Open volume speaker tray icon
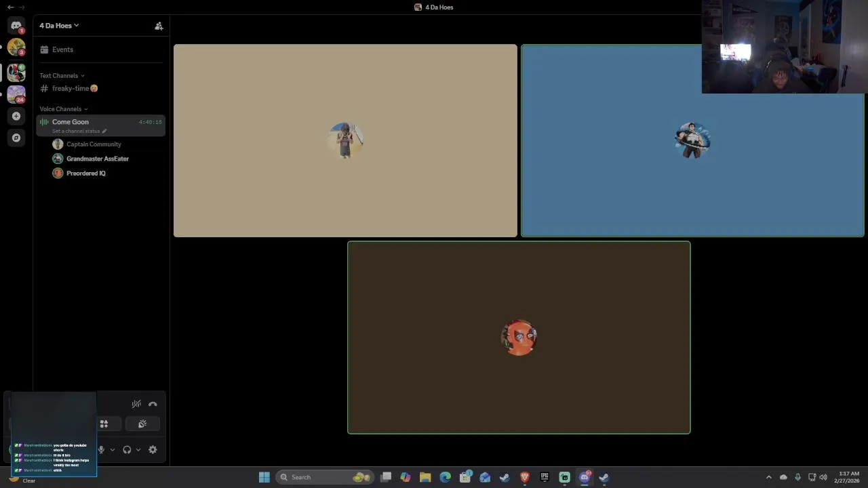868x488 pixels. click(823, 477)
